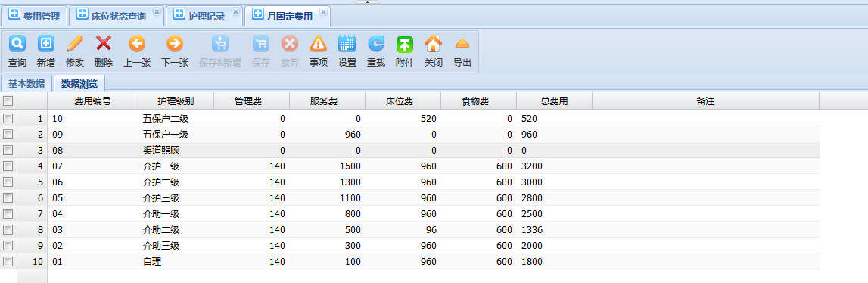
Task: Sort by 总费用 column header
Action: point(554,101)
